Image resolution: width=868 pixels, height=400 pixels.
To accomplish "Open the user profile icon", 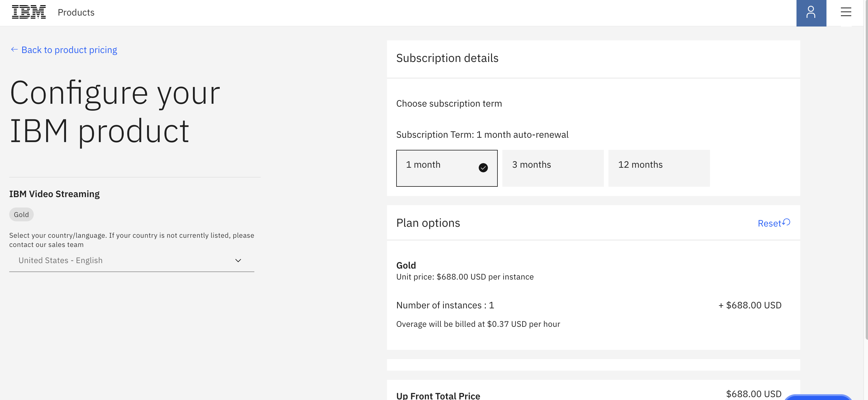I will click(811, 13).
